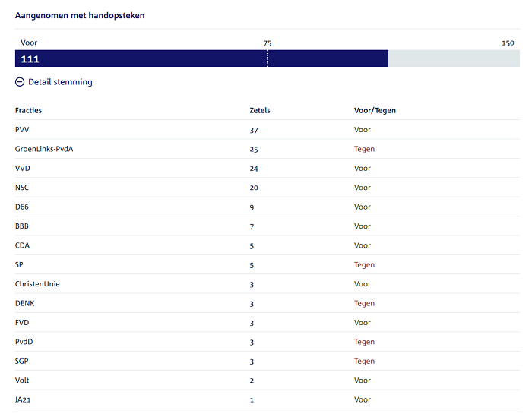Click the seat count 2 for Volt

pyautogui.click(x=252, y=381)
